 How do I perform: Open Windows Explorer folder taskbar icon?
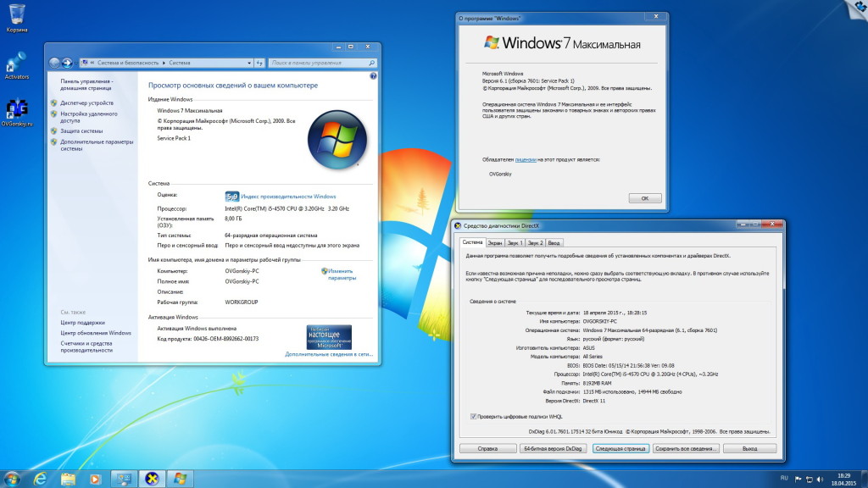point(68,479)
